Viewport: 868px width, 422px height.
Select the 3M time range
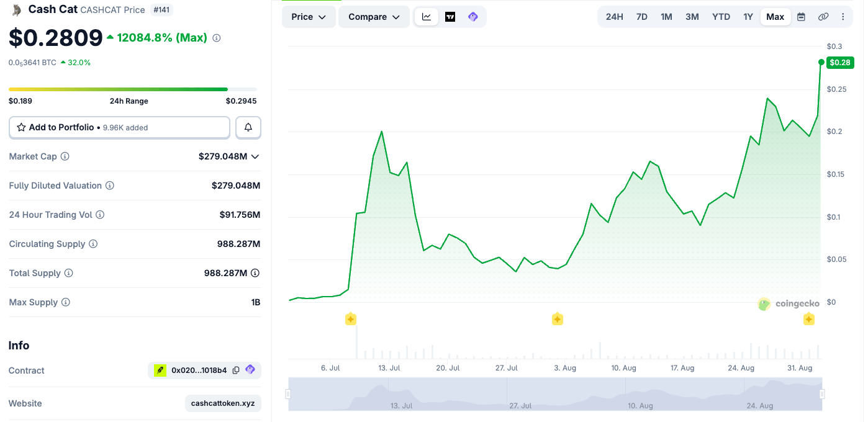(692, 17)
